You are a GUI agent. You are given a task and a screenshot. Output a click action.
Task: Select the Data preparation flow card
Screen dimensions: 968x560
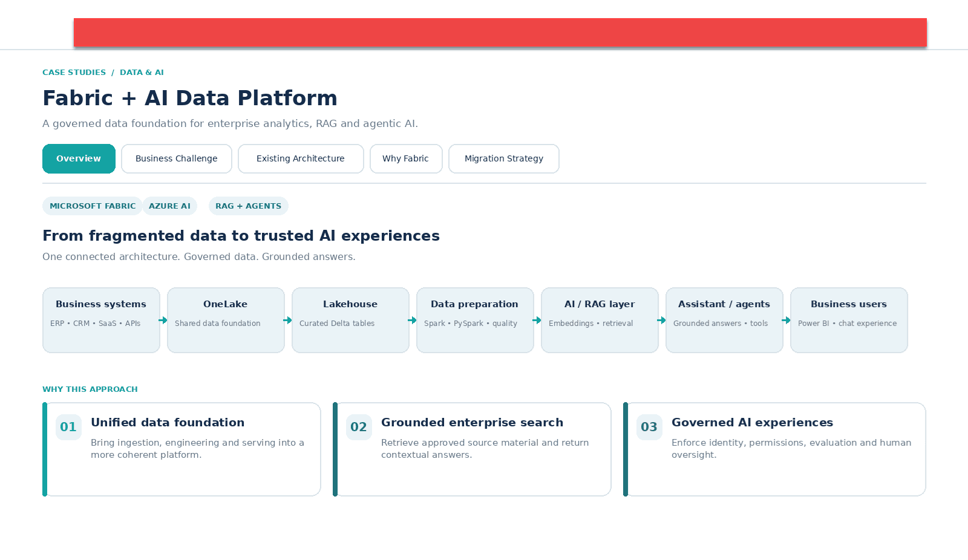point(475,320)
